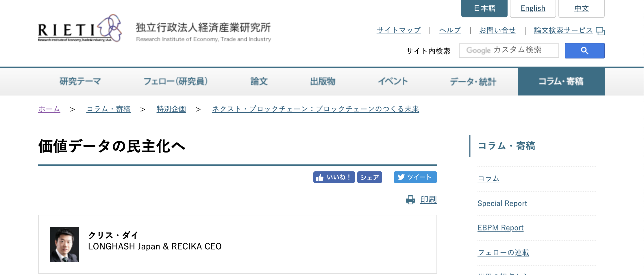Open the Special Report sidebar link
The image size is (644, 275).
point(502,203)
